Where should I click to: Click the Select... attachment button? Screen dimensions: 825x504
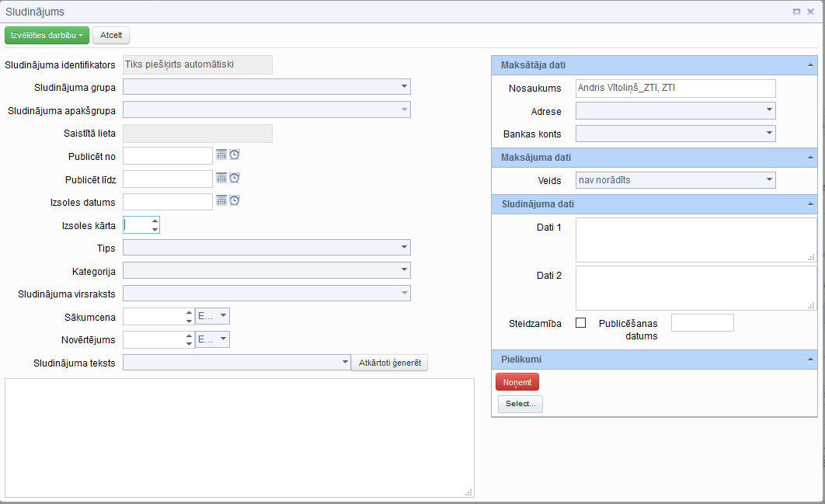coord(520,404)
